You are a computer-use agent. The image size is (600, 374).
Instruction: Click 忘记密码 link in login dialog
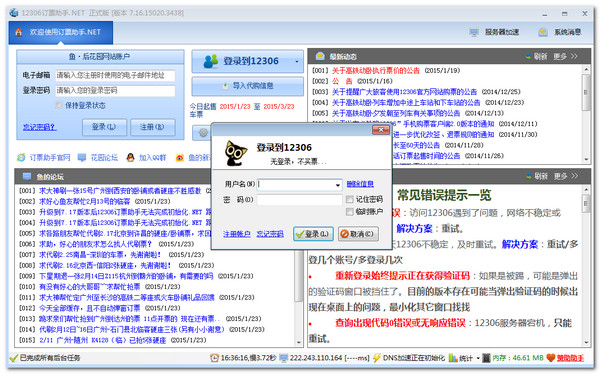pos(270,234)
